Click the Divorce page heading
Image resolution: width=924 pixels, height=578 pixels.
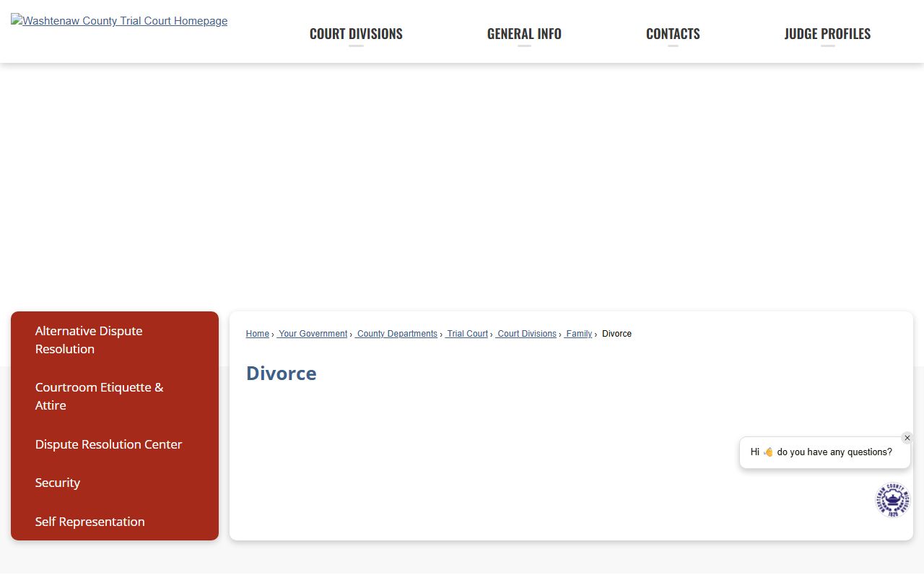tap(282, 374)
